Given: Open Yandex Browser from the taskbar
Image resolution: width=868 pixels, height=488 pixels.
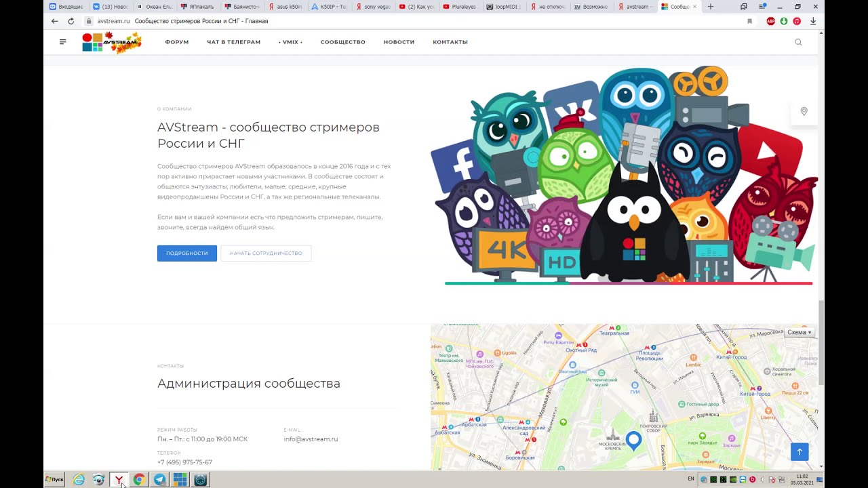Looking at the screenshot, I should 119,480.
